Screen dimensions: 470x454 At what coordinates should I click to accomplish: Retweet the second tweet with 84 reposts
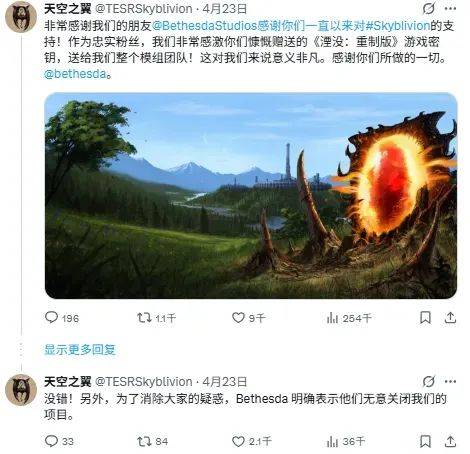[x=153, y=441]
